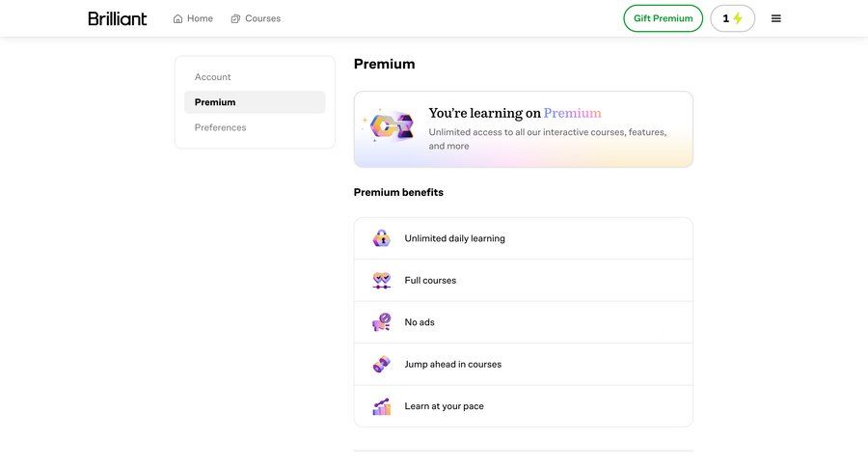Click the Learn at your pace chart icon
The width and height of the screenshot is (868, 467).
click(x=382, y=406)
